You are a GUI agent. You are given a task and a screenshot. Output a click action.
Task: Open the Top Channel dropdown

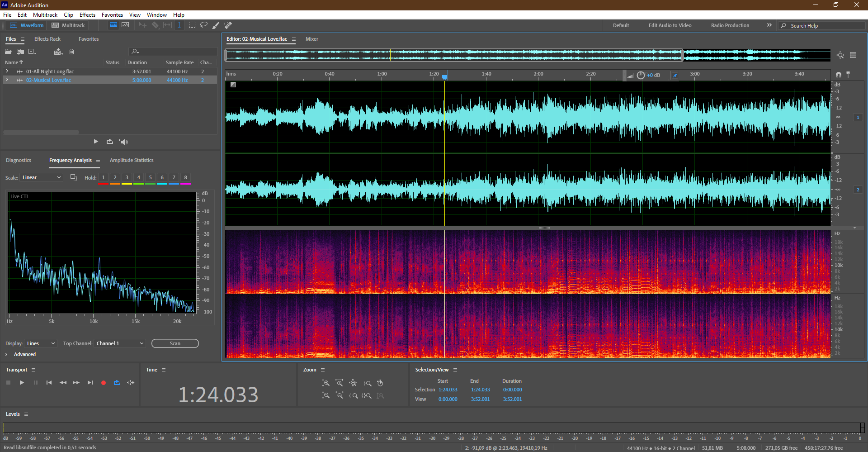tap(120, 343)
